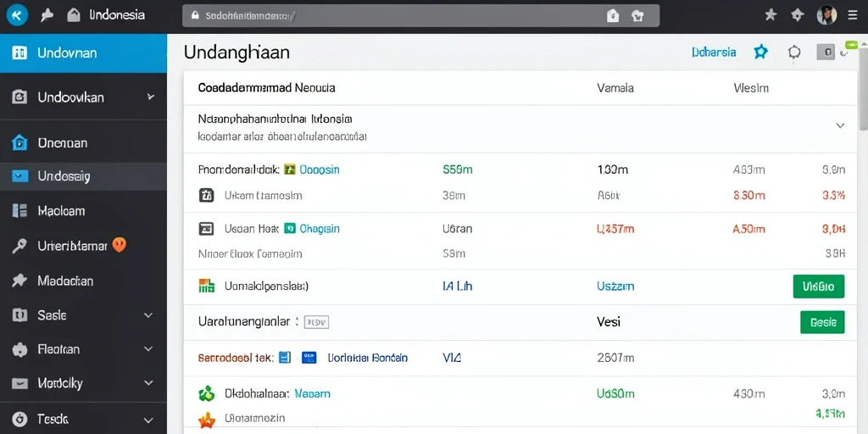Click the blue star icon near Doharsia
Image resolution: width=868 pixels, height=434 pixels.
pos(761,52)
